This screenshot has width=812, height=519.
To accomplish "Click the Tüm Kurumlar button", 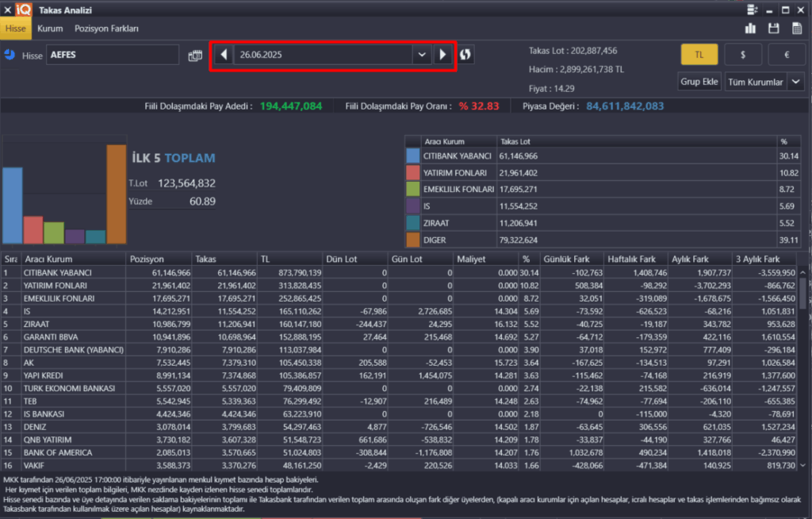I will point(756,82).
